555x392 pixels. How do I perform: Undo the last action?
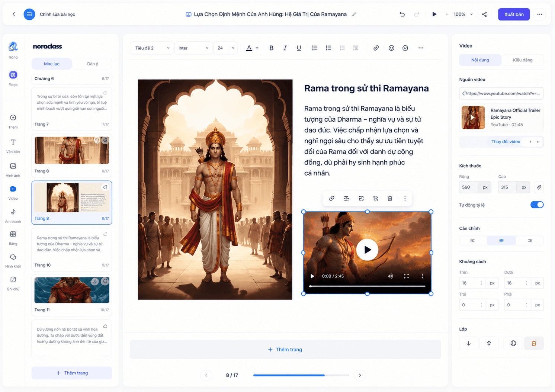coord(402,14)
